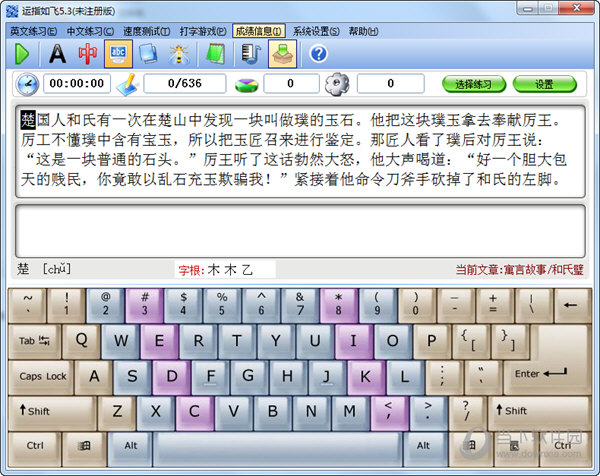The width and height of the screenshot is (600, 476).
Task: Click the left Alt key on virtual keyboard
Action: (x=130, y=448)
